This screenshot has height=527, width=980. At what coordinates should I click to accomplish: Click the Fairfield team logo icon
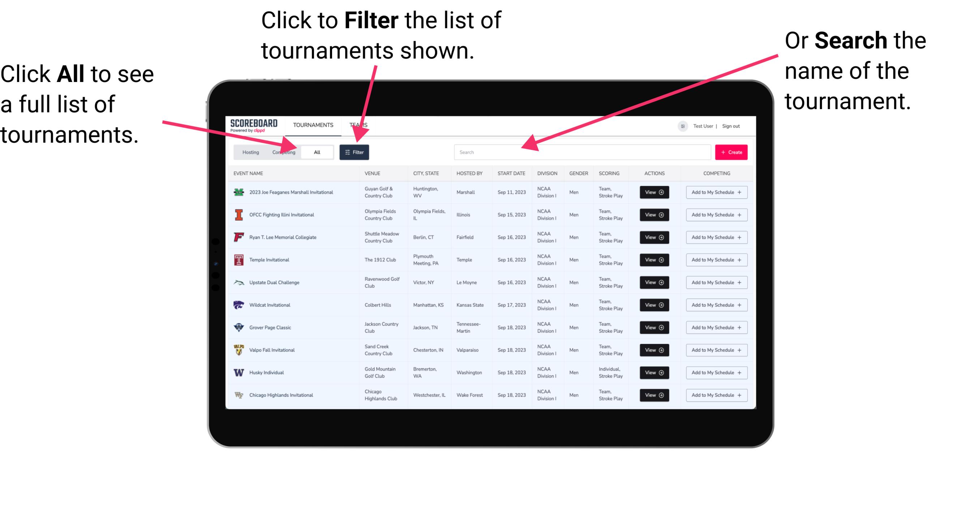[238, 237]
